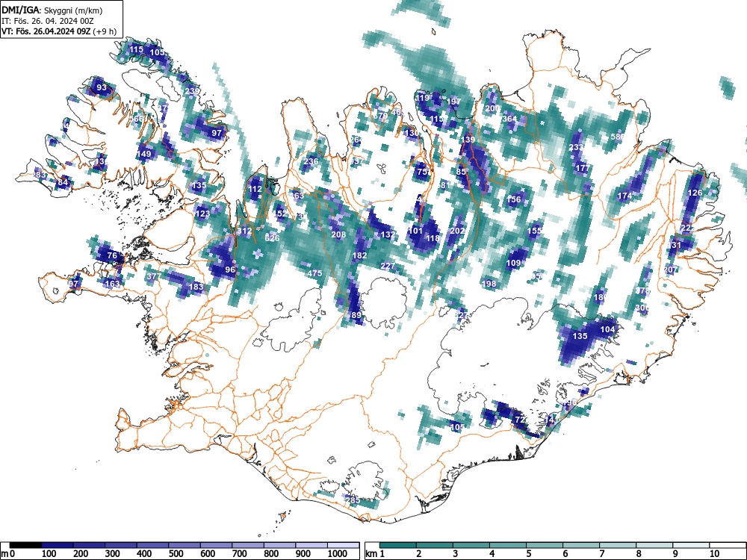
Task: Click the '8' label in km legend
Action: (639, 553)
